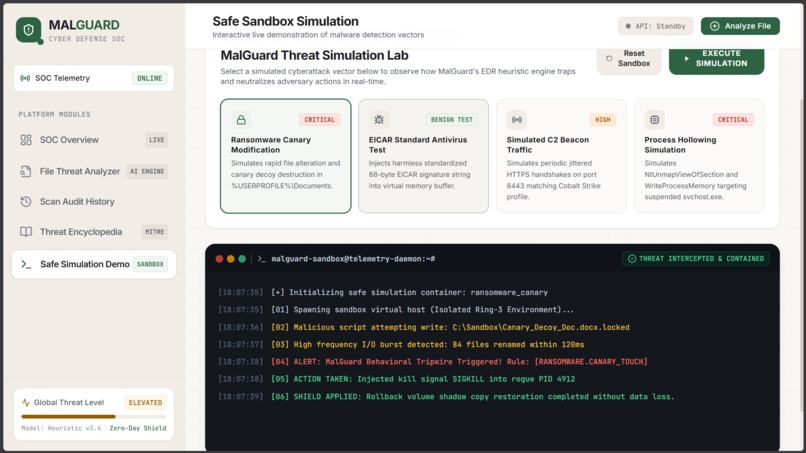Click the ONLINE telemetry badge

pos(150,78)
